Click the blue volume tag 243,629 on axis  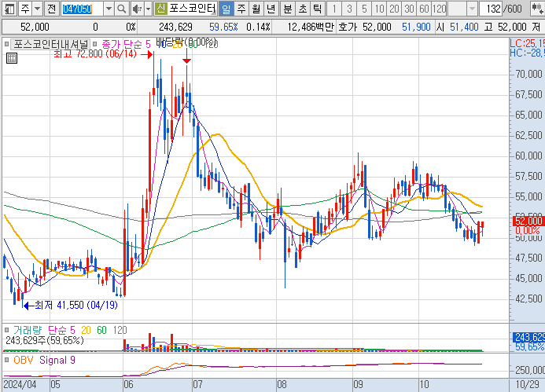tap(528, 337)
